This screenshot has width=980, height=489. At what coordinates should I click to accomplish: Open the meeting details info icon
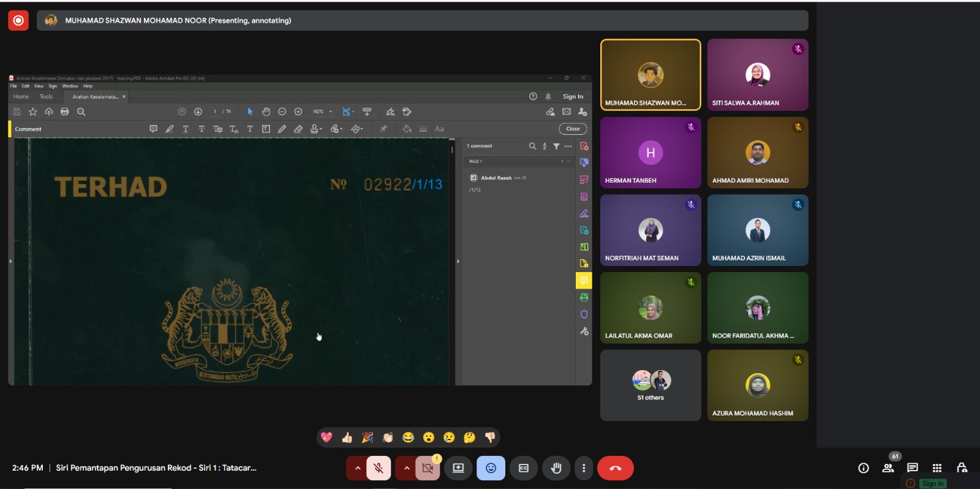pos(864,468)
